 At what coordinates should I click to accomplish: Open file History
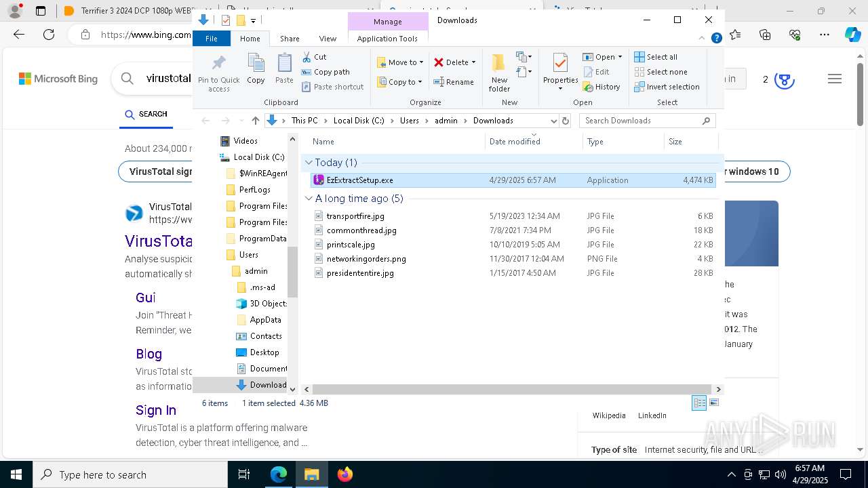pyautogui.click(x=601, y=87)
